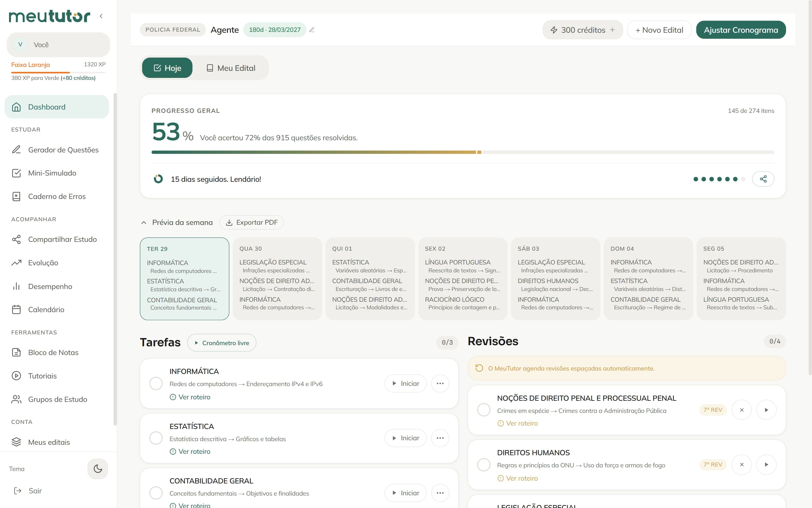Add credits via the plus beside 300 créditos
812x508 pixels.
point(612,30)
